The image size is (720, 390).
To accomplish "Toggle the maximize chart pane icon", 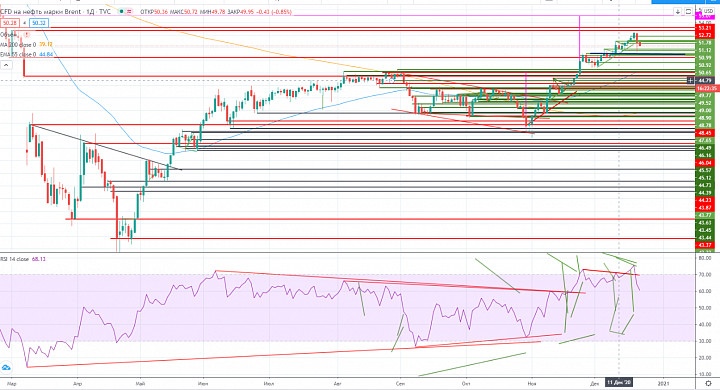I will (688, 11).
